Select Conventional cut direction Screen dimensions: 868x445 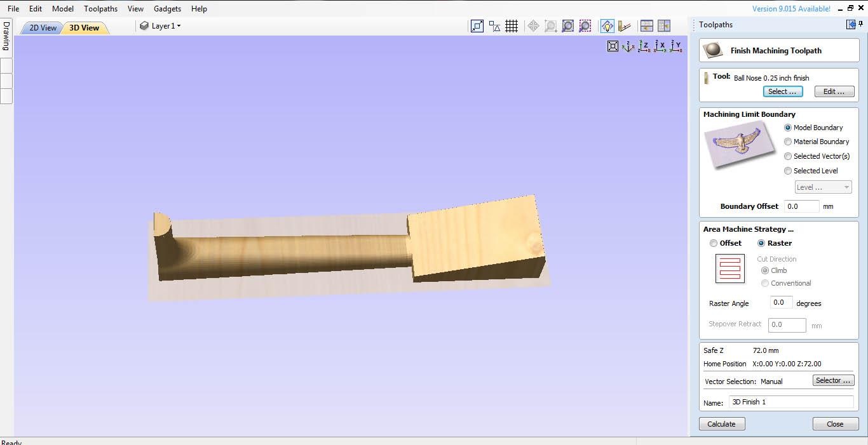coord(786,283)
